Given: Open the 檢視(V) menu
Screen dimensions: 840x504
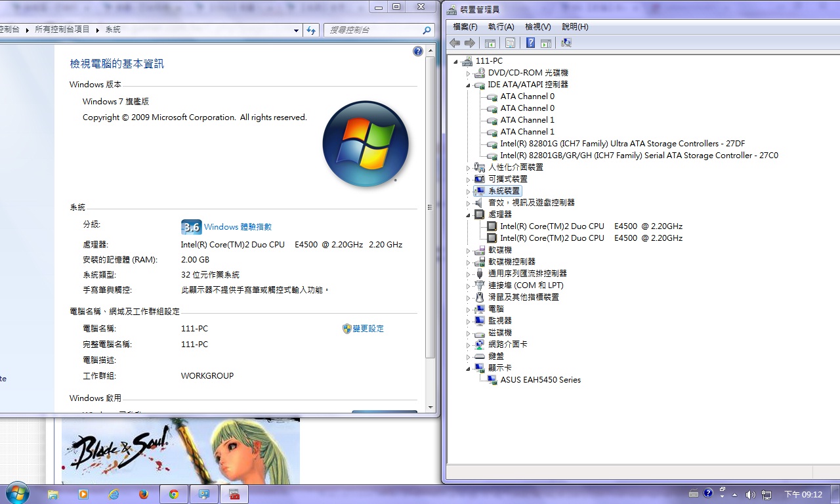Looking at the screenshot, I should 537,27.
